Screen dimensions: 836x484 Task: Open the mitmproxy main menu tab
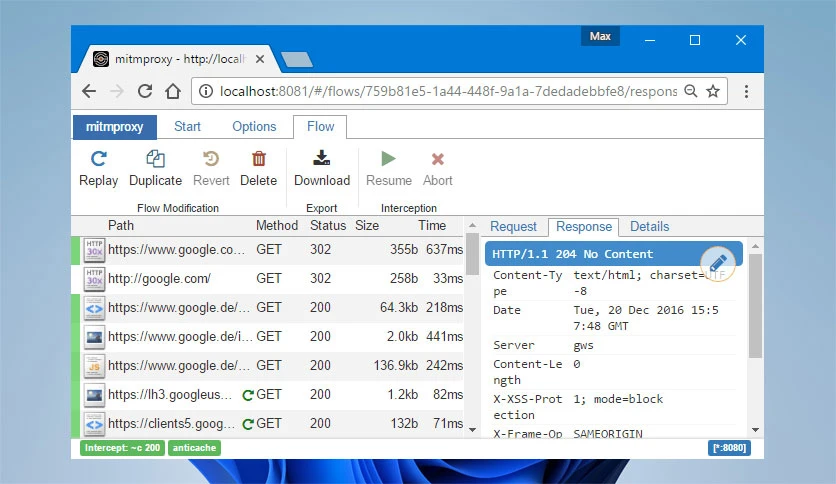(115, 127)
